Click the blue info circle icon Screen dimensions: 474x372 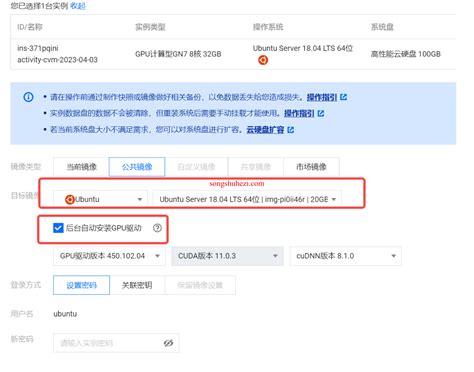(28, 97)
